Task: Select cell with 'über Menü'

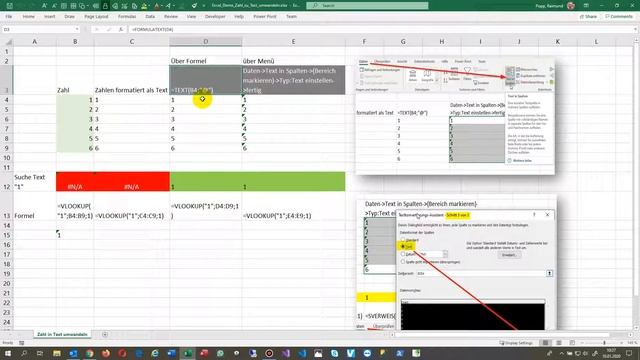Action: (293, 61)
